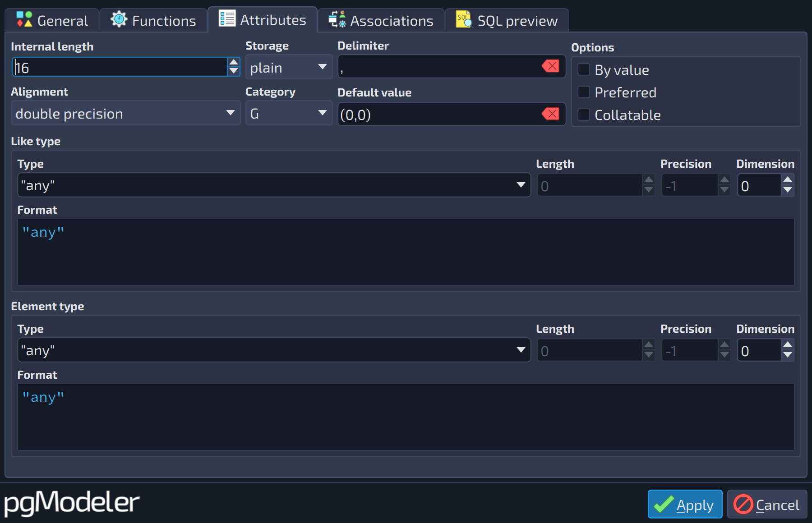Click the Like type Format text area
Image resolution: width=812 pixels, height=523 pixels.
pyautogui.click(x=406, y=252)
